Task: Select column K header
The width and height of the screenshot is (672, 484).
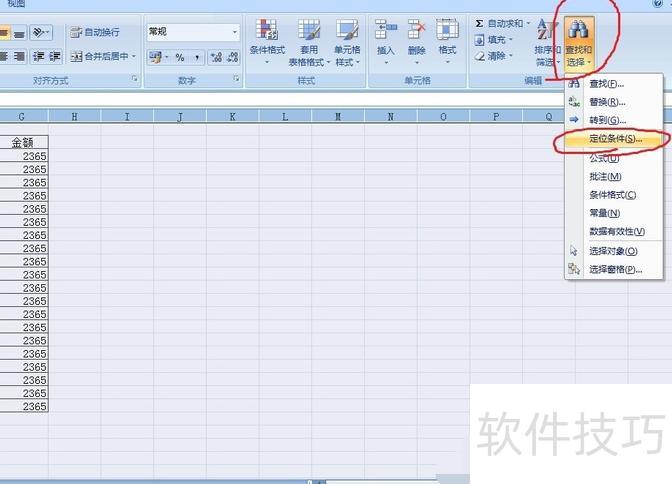Action: click(232, 117)
